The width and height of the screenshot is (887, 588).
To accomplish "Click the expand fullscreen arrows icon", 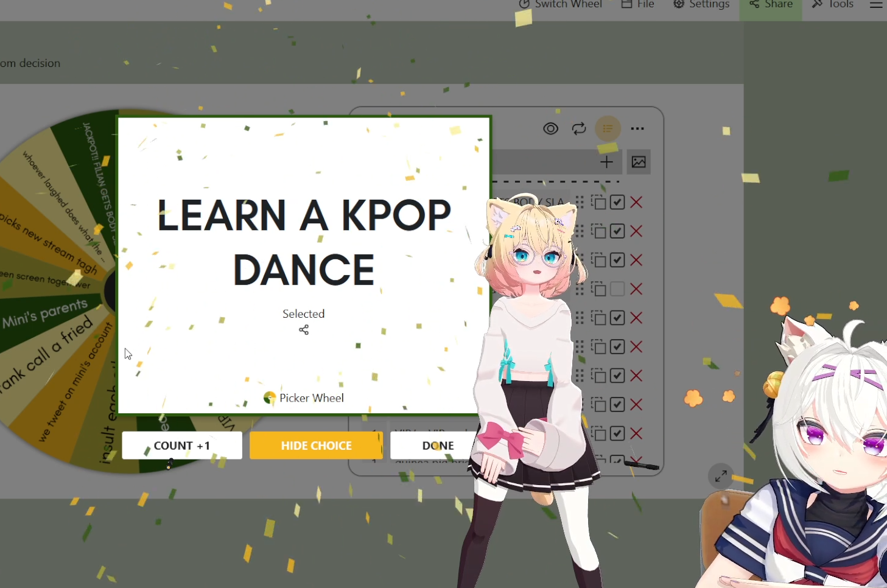I will coord(721,476).
